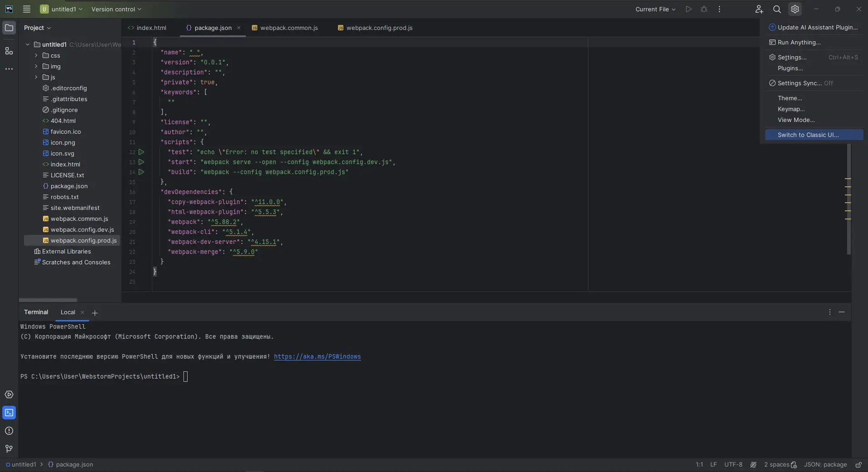Screen dimensions: 868x472
Task: Toggle the Terminal tool window button
Action: coord(9,413)
